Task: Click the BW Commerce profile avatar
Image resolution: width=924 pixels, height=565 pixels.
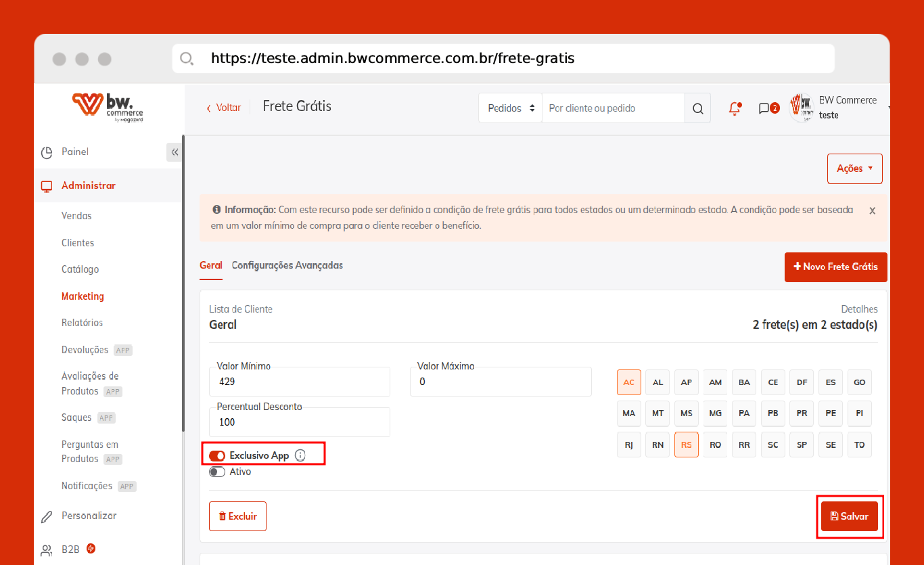Action: 802,108
